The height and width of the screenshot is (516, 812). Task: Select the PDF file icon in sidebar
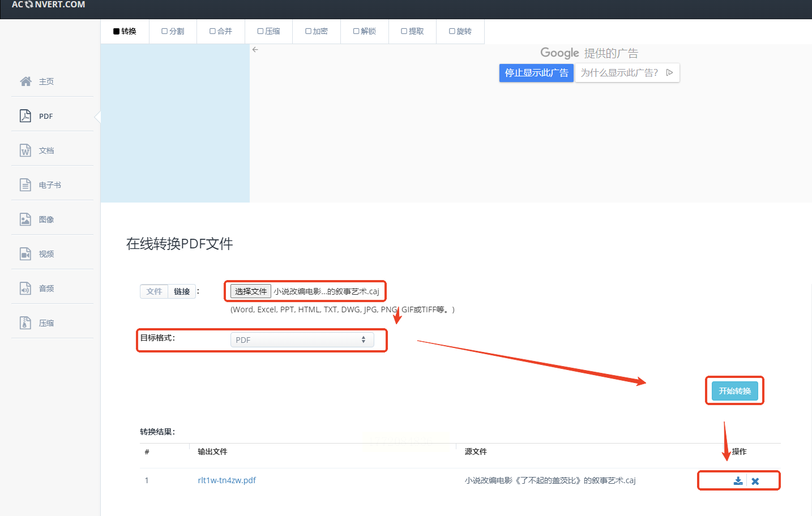(25, 116)
